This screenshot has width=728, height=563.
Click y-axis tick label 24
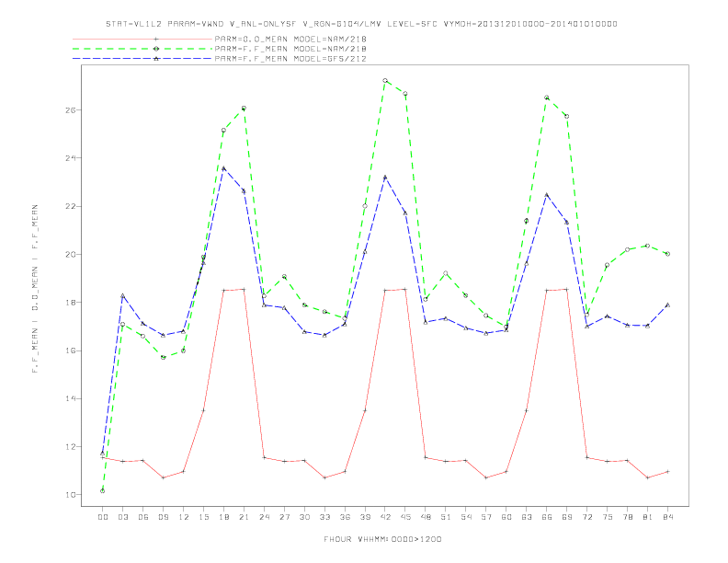[71, 158]
